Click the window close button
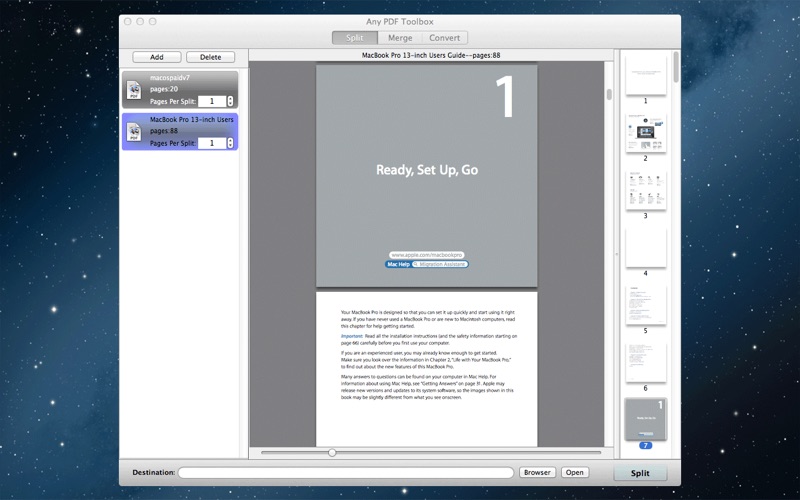 click(x=128, y=21)
